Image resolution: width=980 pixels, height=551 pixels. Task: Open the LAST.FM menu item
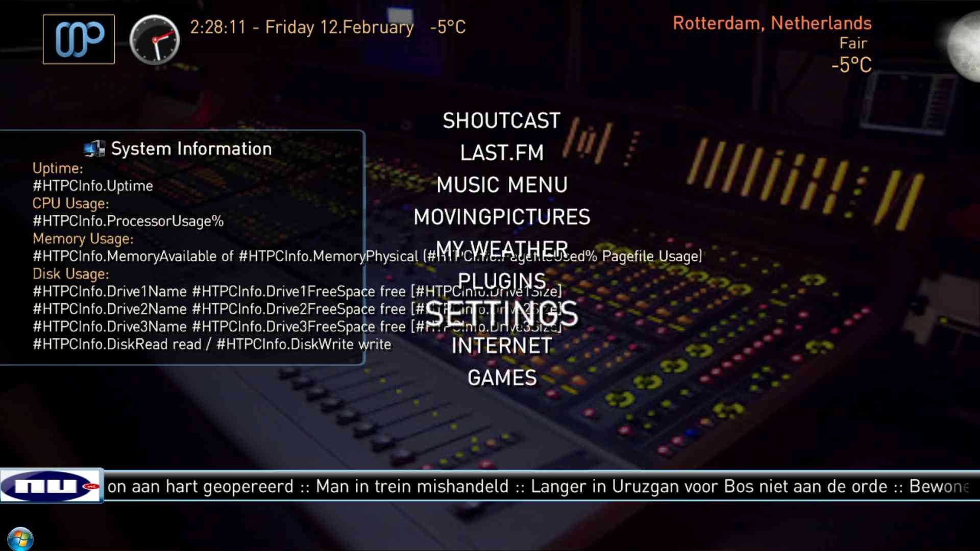click(501, 153)
